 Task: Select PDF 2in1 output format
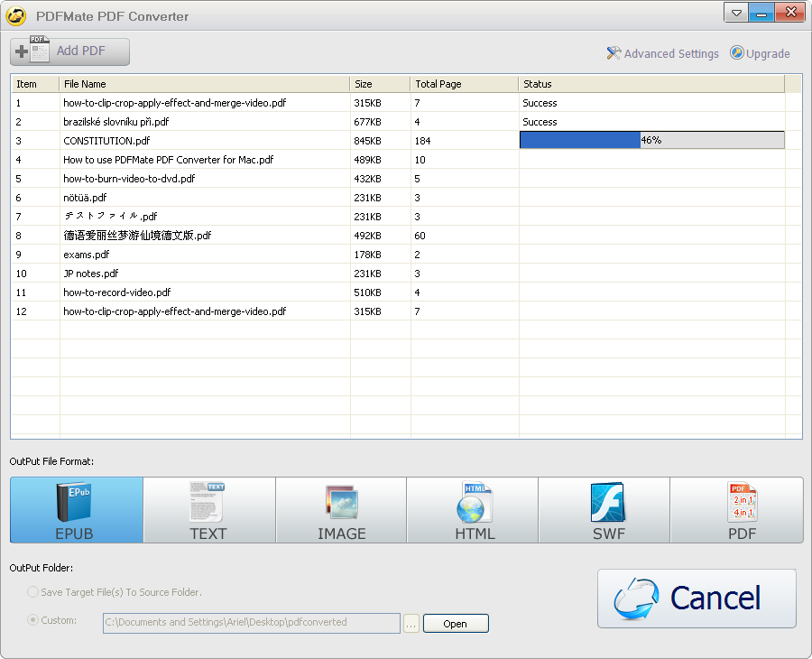click(x=736, y=510)
